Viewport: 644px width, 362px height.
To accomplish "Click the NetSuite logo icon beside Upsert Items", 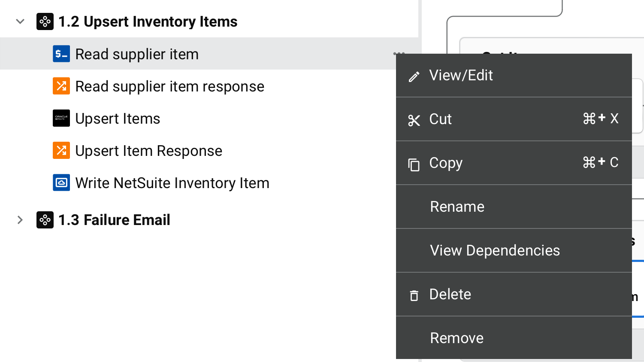I will coord(61,118).
